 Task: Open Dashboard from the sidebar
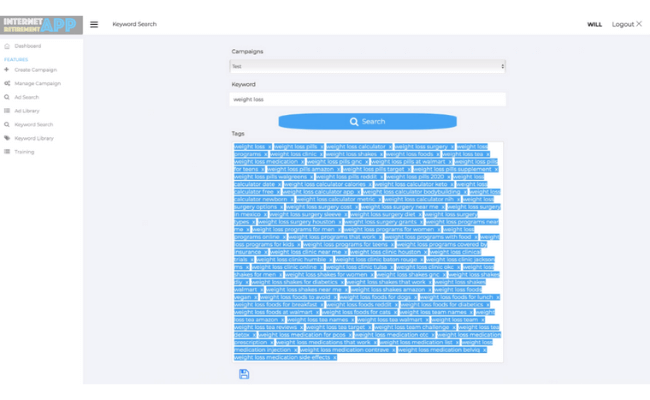tap(27, 46)
